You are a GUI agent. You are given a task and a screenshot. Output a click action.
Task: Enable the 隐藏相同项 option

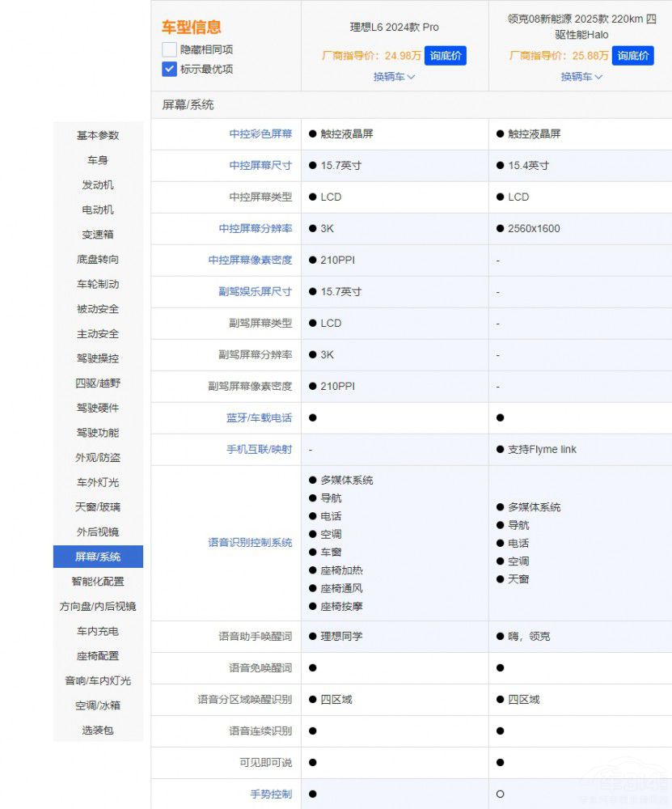[x=169, y=49]
